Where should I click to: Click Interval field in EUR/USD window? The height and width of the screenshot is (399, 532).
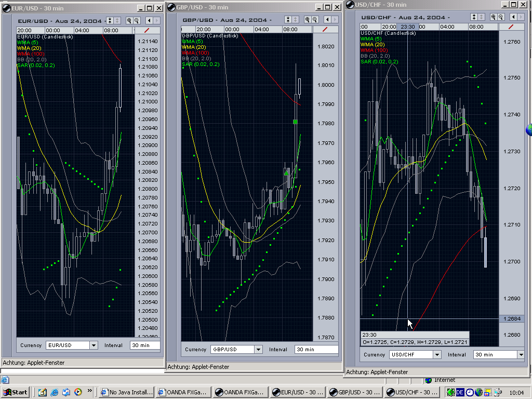(145, 345)
